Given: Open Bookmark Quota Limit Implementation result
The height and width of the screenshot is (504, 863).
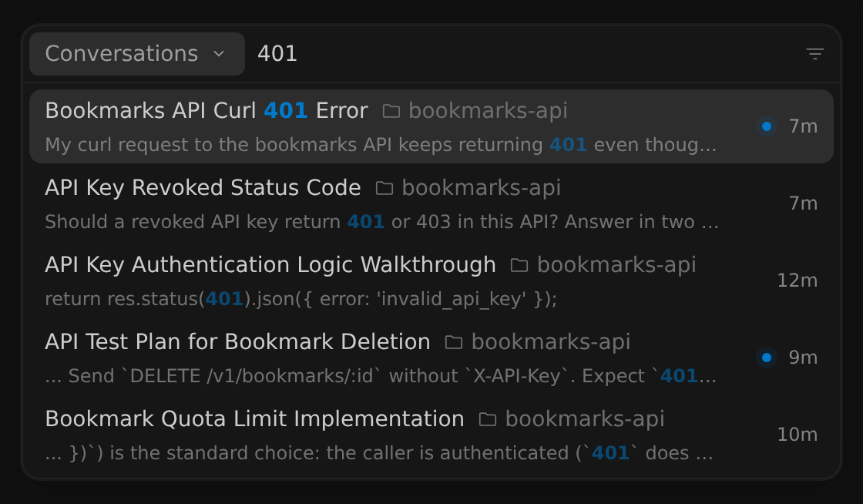Looking at the screenshot, I should tap(431, 435).
